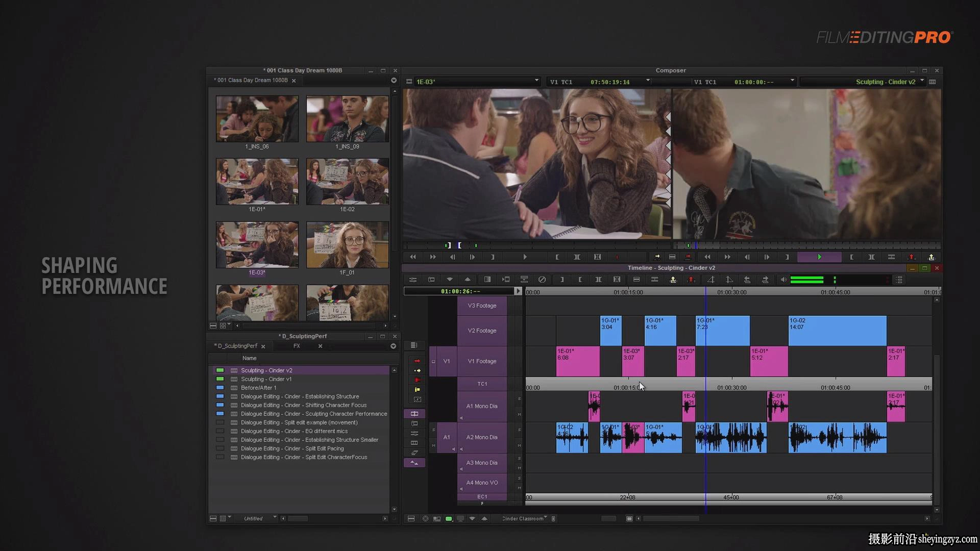The width and height of the screenshot is (980, 551).
Task: Mute the A2 Mono Dia track
Action: tap(519, 445)
